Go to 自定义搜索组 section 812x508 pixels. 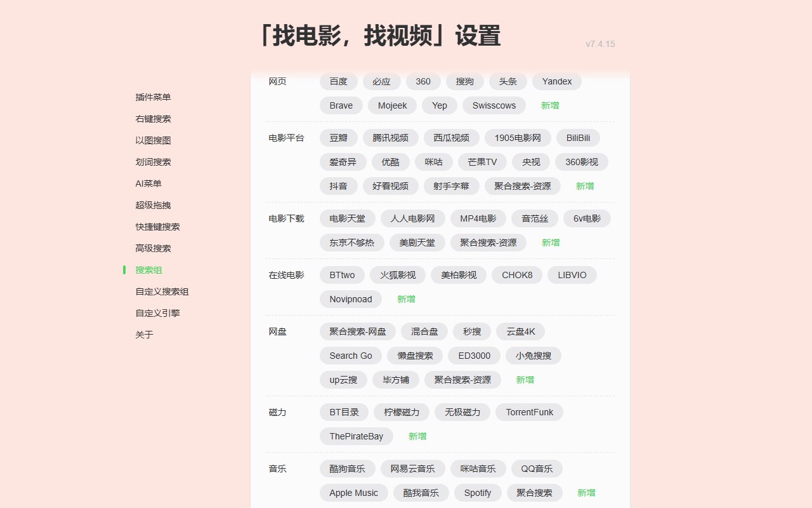162,291
